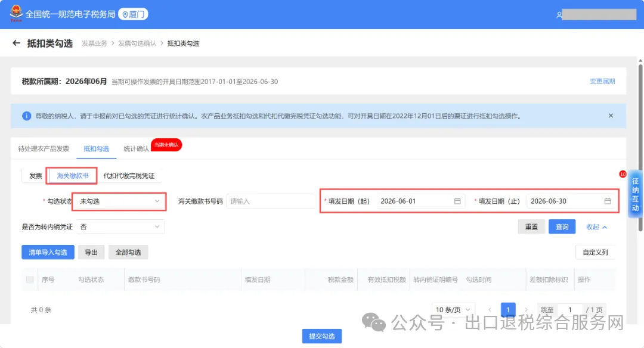This screenshot has width=644, height=348.
Task: Select the 海关缴款书 sub-tab
Action: tap(73, 176)
